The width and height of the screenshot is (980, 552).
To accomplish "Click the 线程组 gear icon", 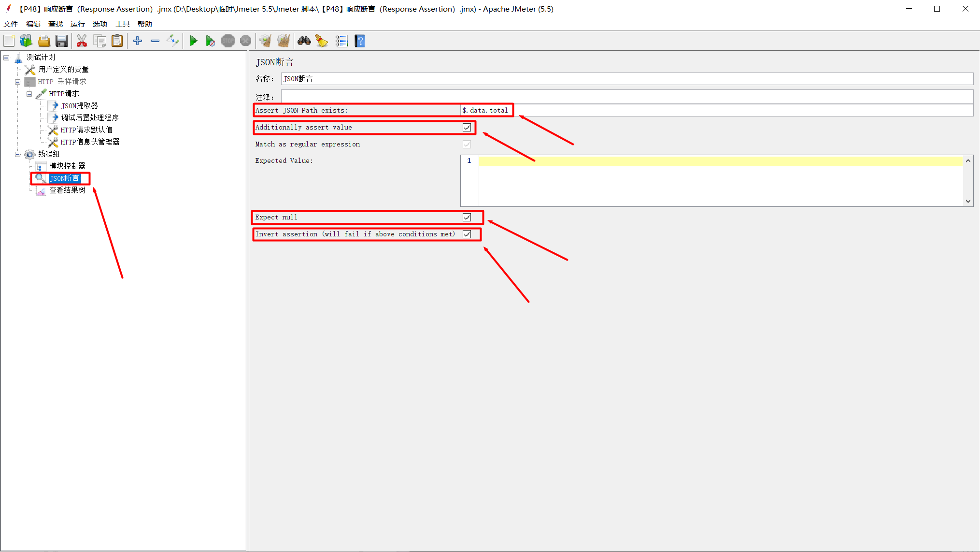I will 30,154.
